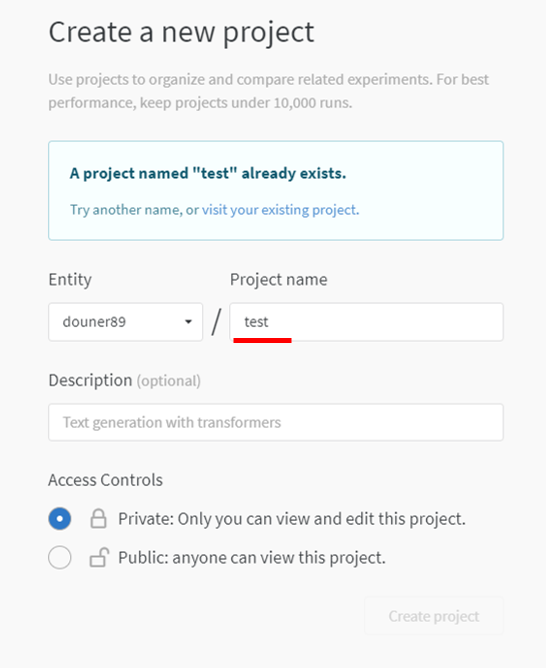Focus the Project name field containing test

(x=367, y=322)
